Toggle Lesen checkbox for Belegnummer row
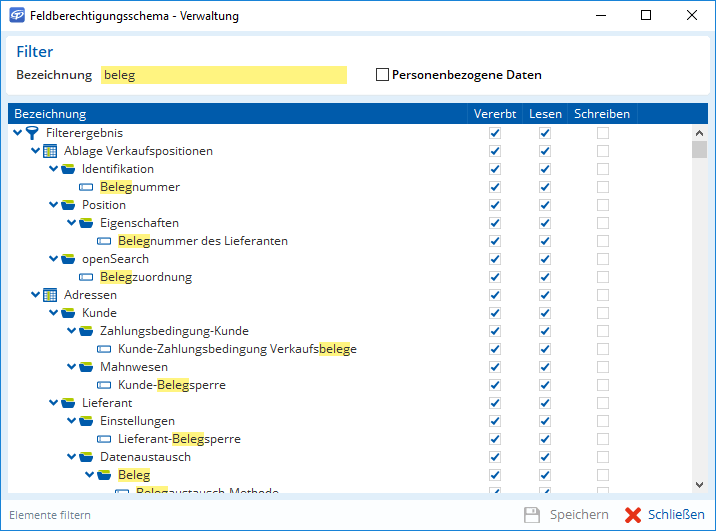Image resolution: width=716 pixels, height=531 pixels. (x=545, y=187)
